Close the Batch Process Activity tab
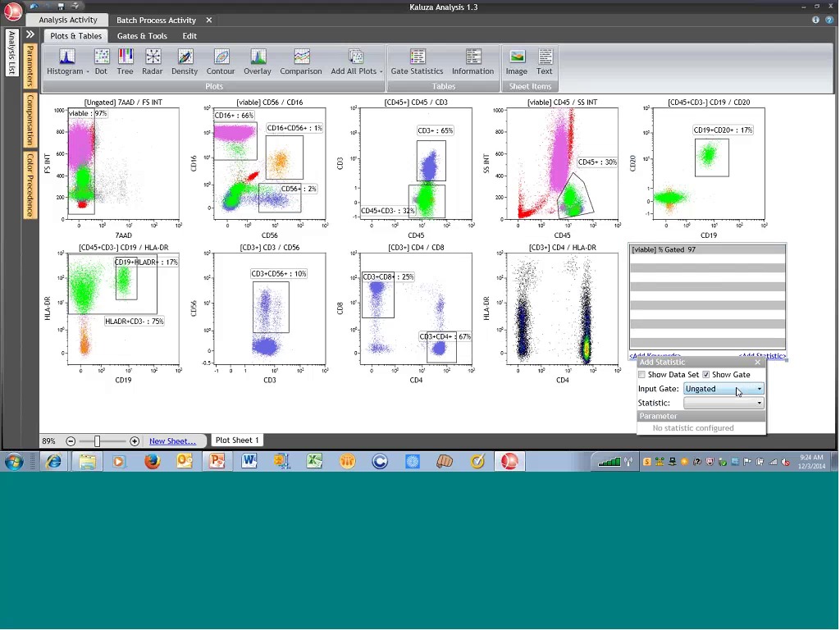The image size is (840, 630). pyautogui.click(x=209, y=21)
